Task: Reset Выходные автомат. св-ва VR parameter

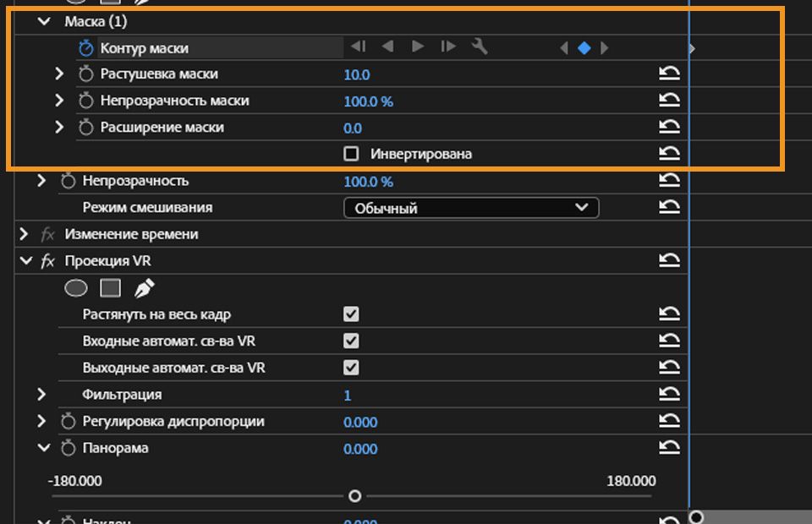Action: tap(669, 368)
